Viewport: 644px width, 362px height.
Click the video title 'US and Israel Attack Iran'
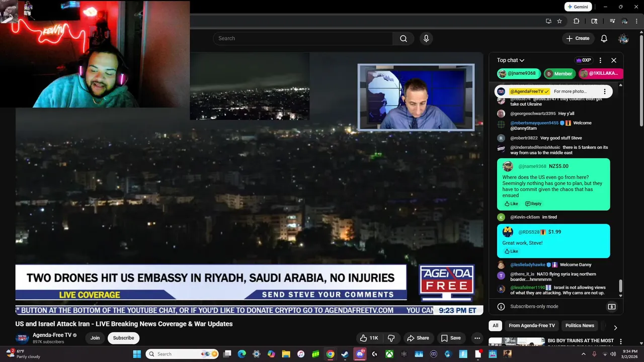124,324
